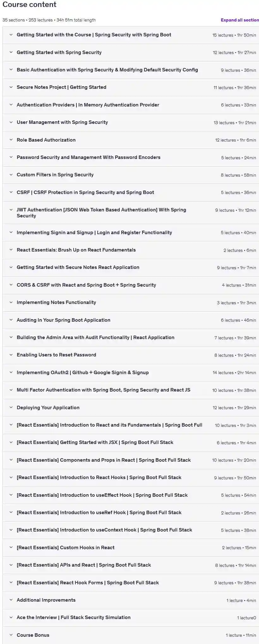259x644 pixels.
Task: Click the chevron beside Enabling Users to Reset Password
Action: tap(11, 355)
